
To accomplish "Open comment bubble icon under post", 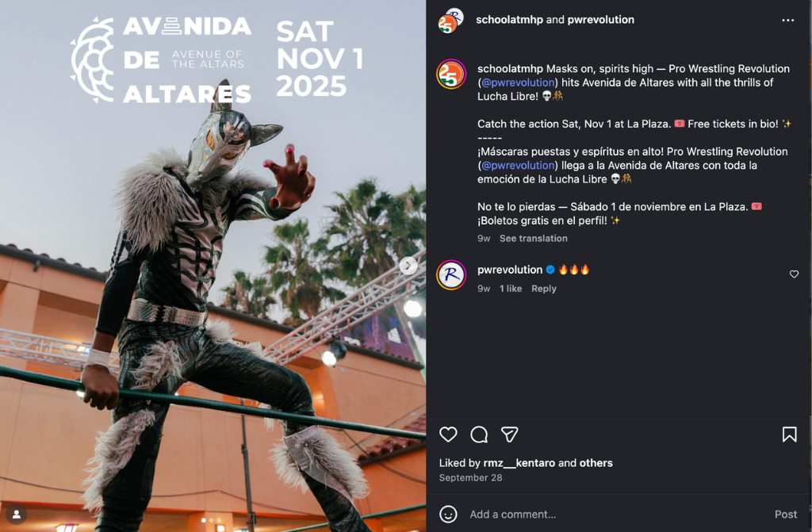I will pos(479,434).
